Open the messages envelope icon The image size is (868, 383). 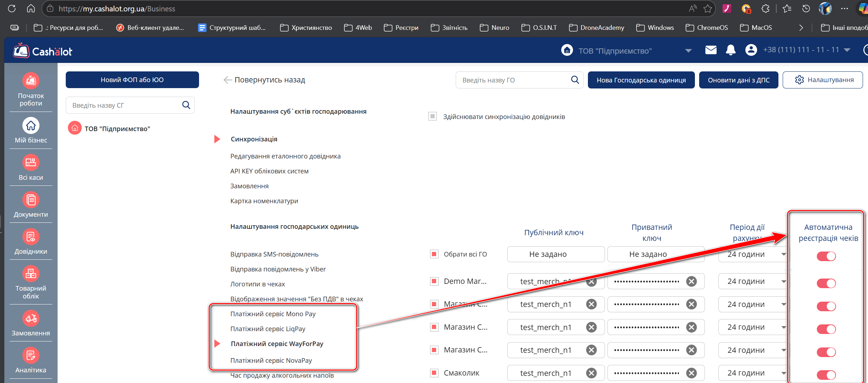711,50
